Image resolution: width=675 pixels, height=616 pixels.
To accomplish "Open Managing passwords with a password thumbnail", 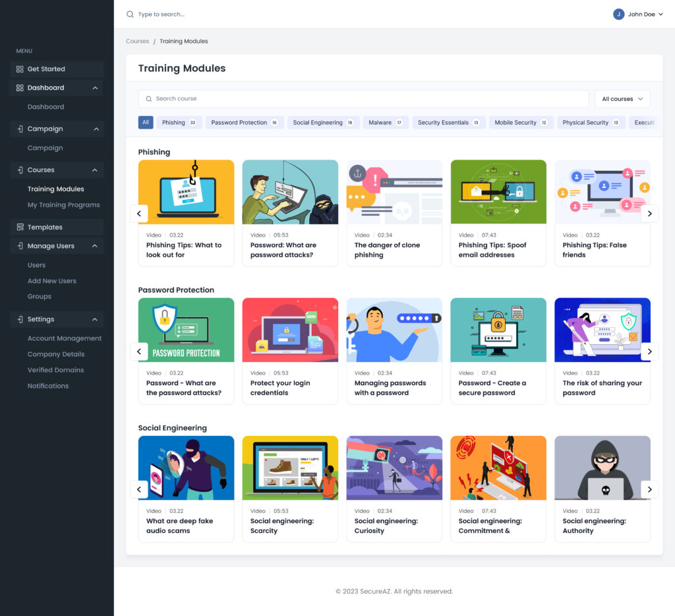I will [x=394, y=330].
